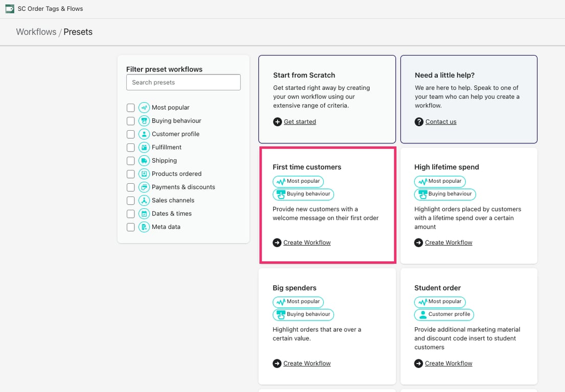This screenshot has height=392, width=565.
Task: Click the plus icon beside Get started
Action: (277, 121)
